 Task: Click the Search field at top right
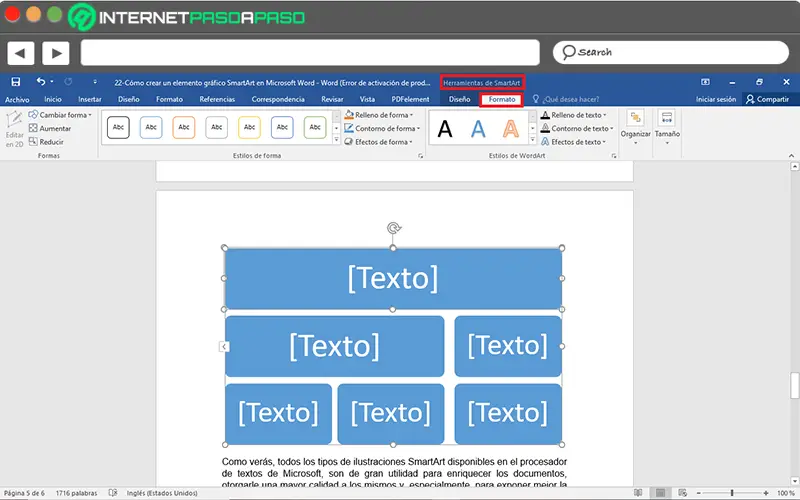click(670, 53)
